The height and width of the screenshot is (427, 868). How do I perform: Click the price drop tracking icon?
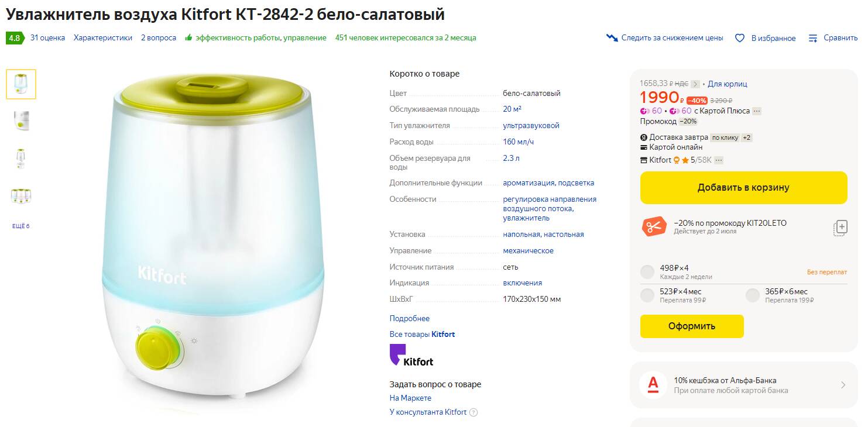[x=612, y=38]
